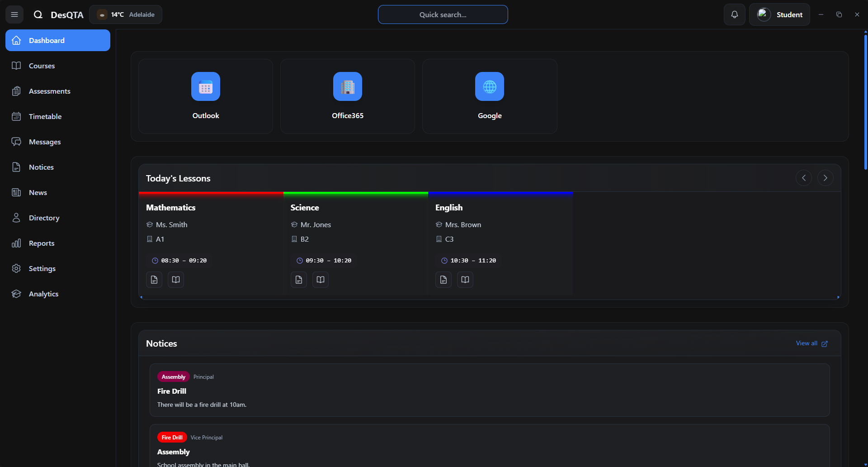Viewport: 868px width, 467px height.
Task: Launch the Office365 app tile
Action: point(347,96)
